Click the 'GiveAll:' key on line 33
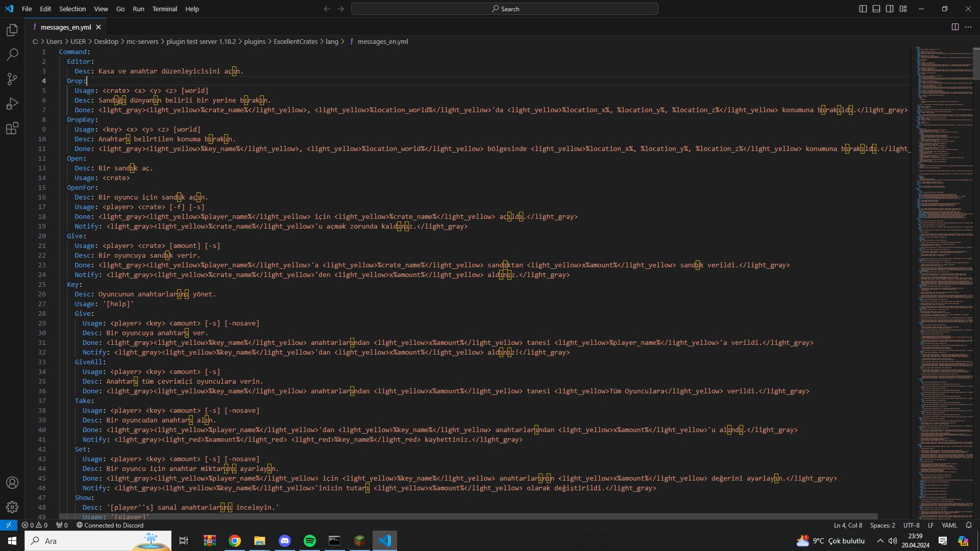Screen dimensions: 980x551 (90, 362)
